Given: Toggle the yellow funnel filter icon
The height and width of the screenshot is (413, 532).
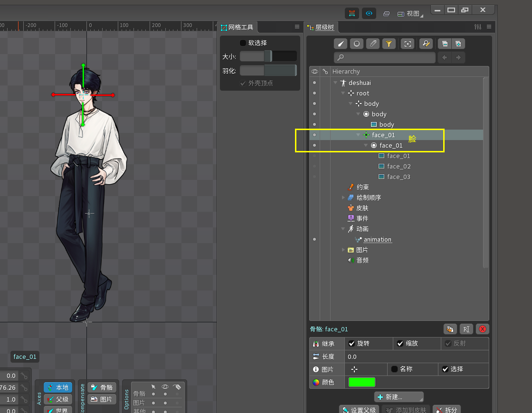Looking at the screenshot, I should [x=389, y=44].
